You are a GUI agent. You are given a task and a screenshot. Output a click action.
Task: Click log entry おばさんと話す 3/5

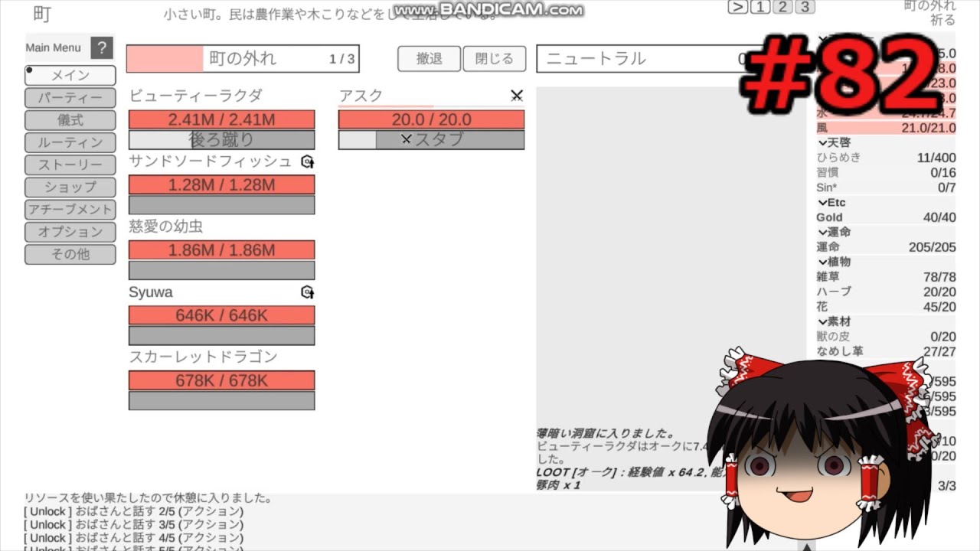134,525
